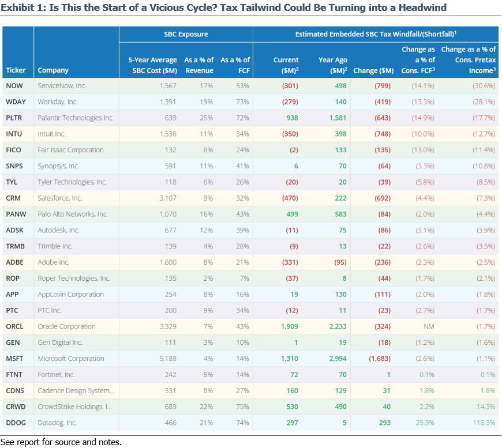Click the CRWD ticker cell

(16, 406)
